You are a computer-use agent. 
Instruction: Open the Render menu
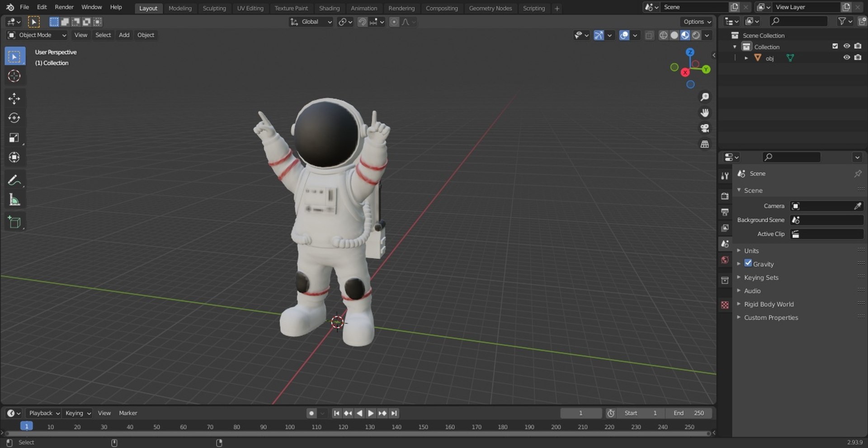coord(64,7)
